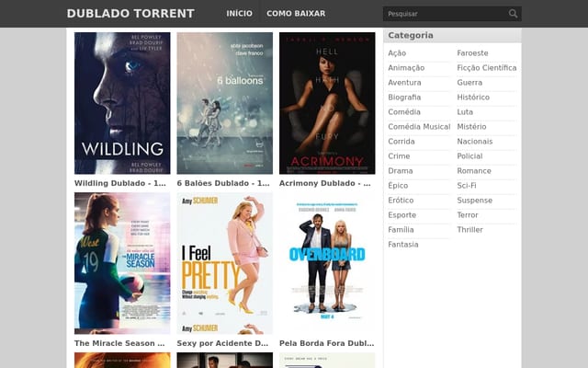Click the search magnifier icon

[513, 14]
